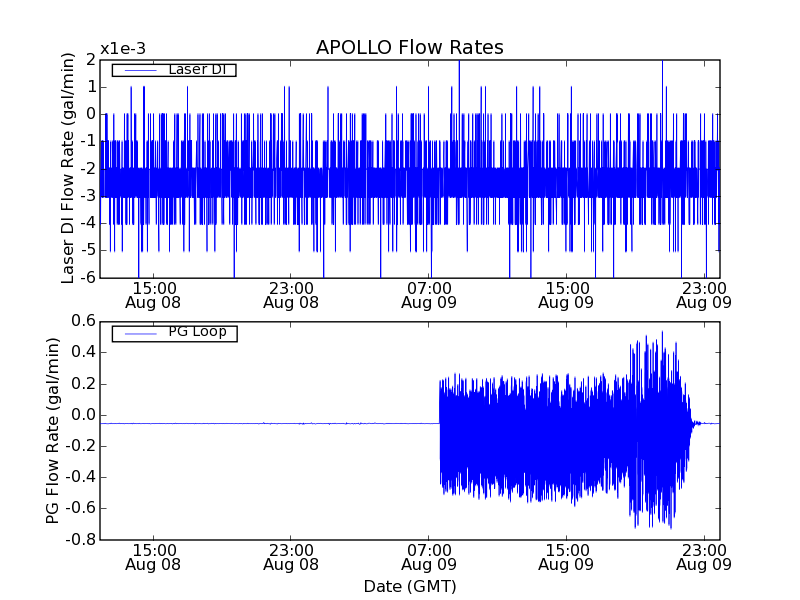The width and height of the screenshot is (800, 600).
Task: Click the -6 tick on Laser DI axis
Action: point(87,277)
